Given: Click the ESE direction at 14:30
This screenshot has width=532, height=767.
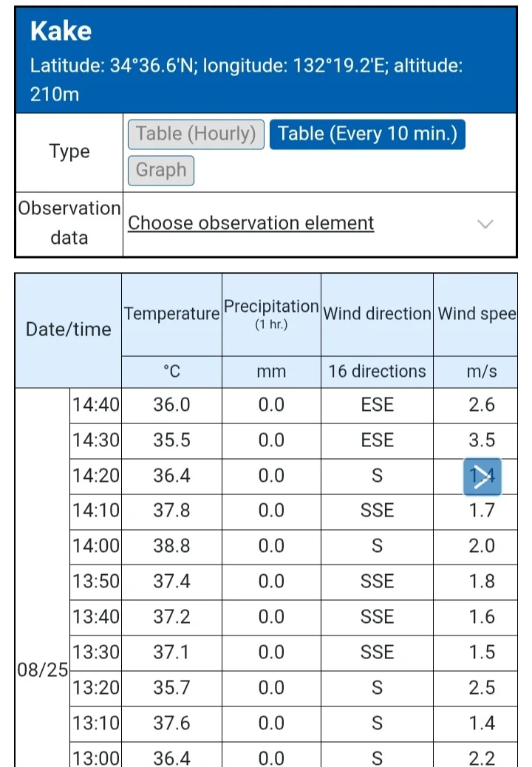Looking at the screenshot, I should [377, 440].
